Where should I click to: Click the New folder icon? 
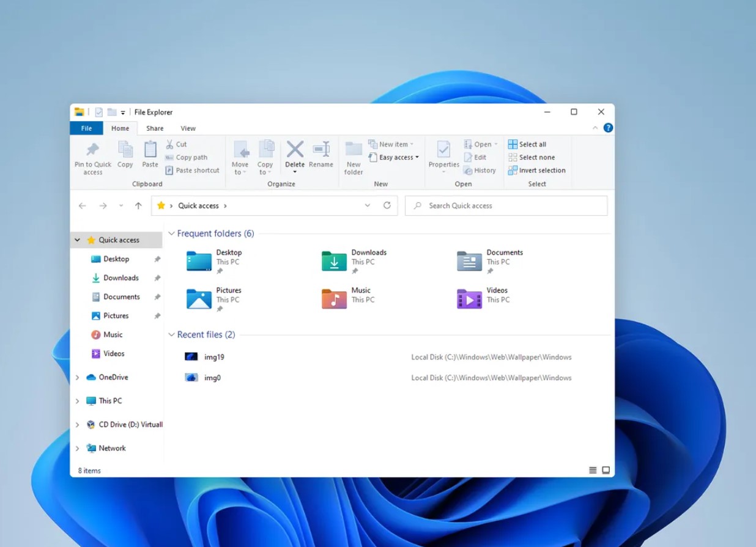[x=354, y=149]
